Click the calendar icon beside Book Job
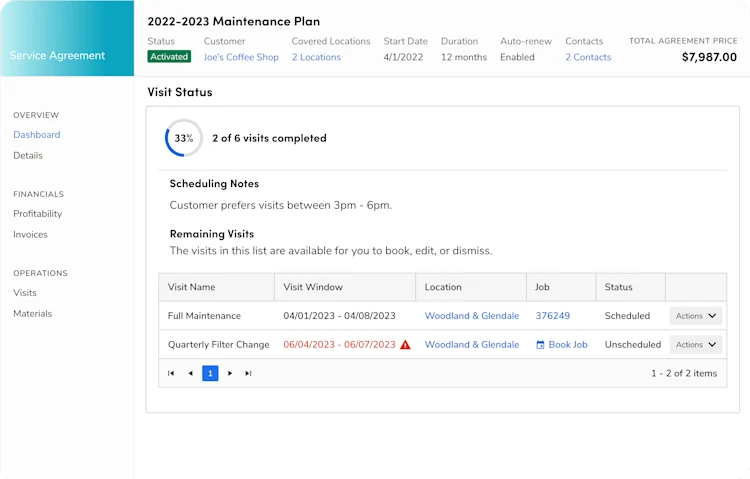 540,345
